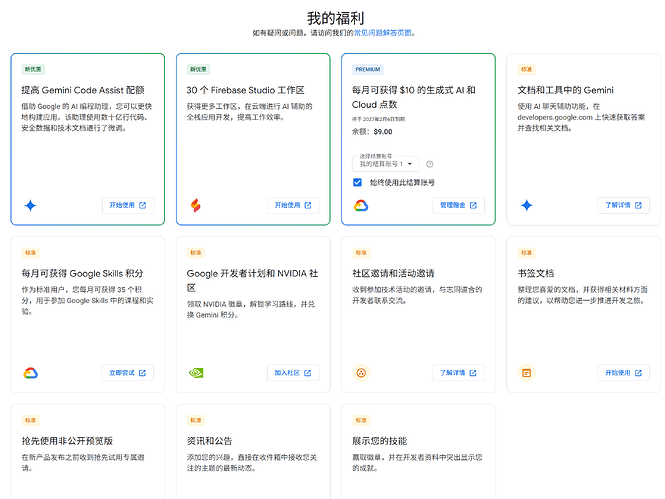The image size is (665, 499).
Task: Click Google Cloud icon in Google Skills card
Action: [x=31, y=373]
